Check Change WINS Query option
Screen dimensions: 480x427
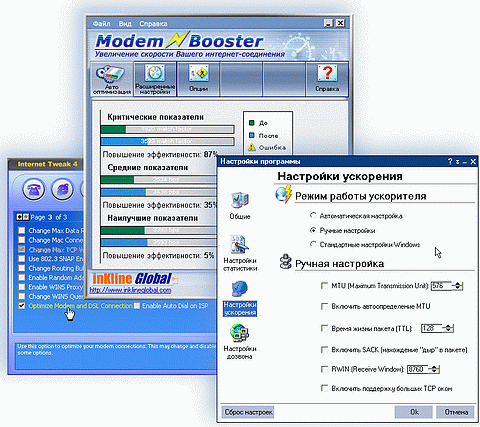pyautogui.click(x=22, y=296)
